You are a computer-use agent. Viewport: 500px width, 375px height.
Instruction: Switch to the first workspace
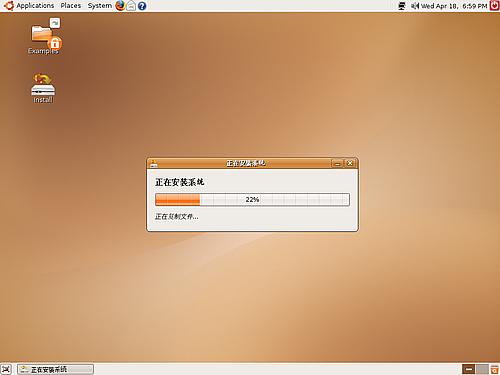[x=468, y=369]
